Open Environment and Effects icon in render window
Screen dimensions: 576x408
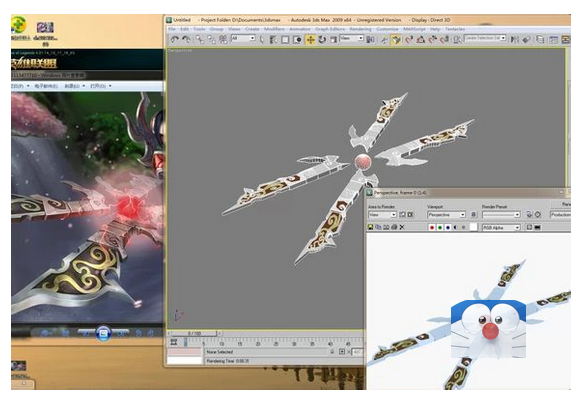(538, 215)
